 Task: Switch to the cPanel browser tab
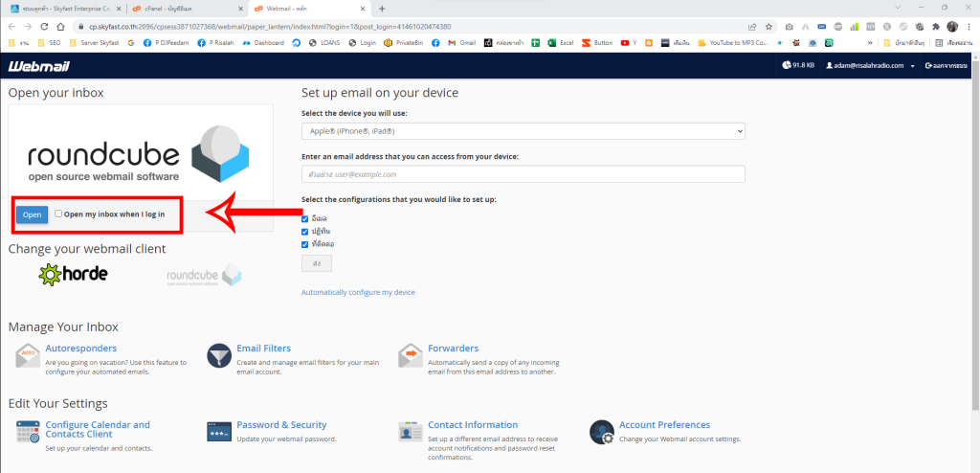pos(187,9)
